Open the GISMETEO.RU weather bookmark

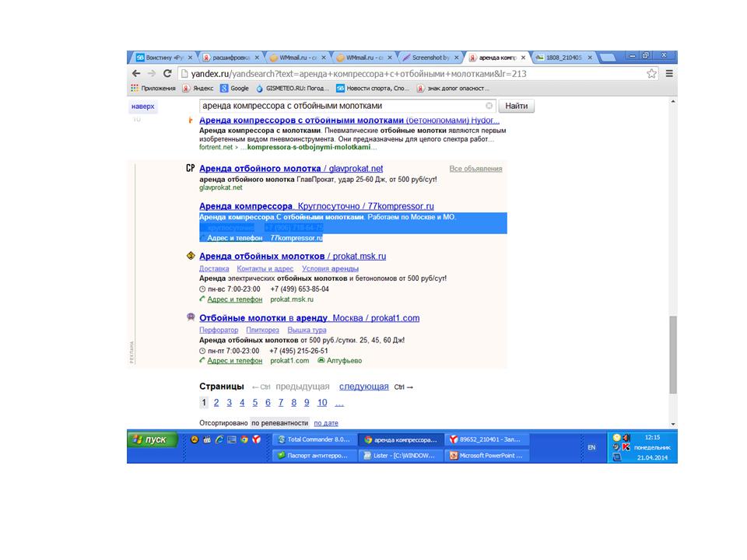tap(293, 88)
